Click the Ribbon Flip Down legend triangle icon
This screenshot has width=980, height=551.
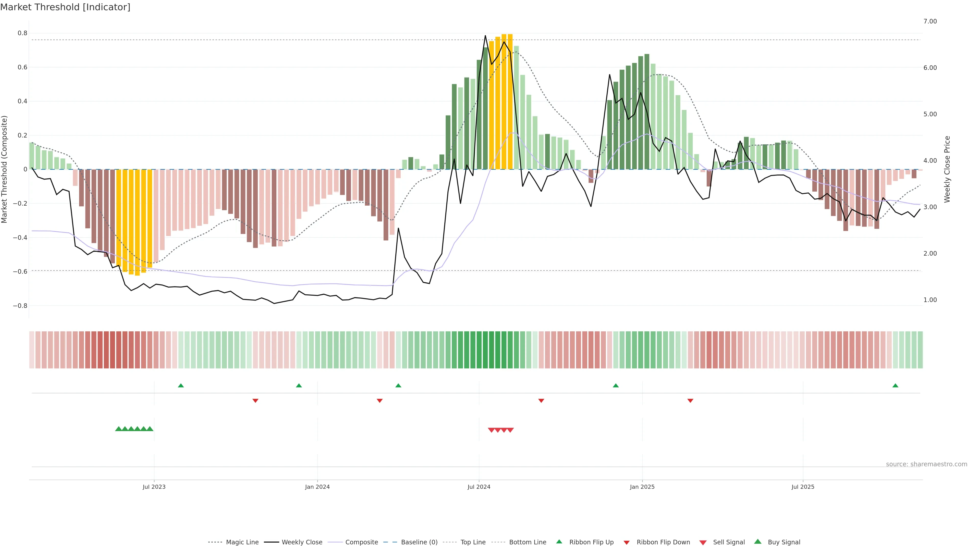(627, 542)
